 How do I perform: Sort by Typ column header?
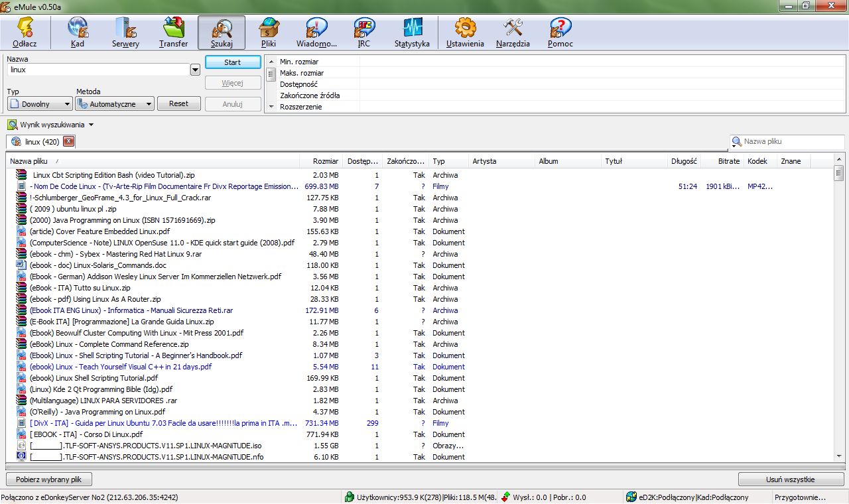[449, 161]
